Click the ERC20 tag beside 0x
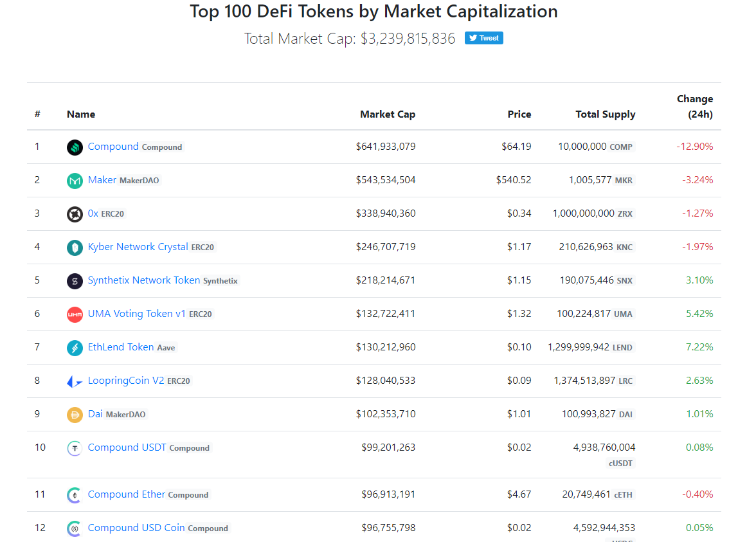This screenshot has width=756, height=542. click(113, 213)
